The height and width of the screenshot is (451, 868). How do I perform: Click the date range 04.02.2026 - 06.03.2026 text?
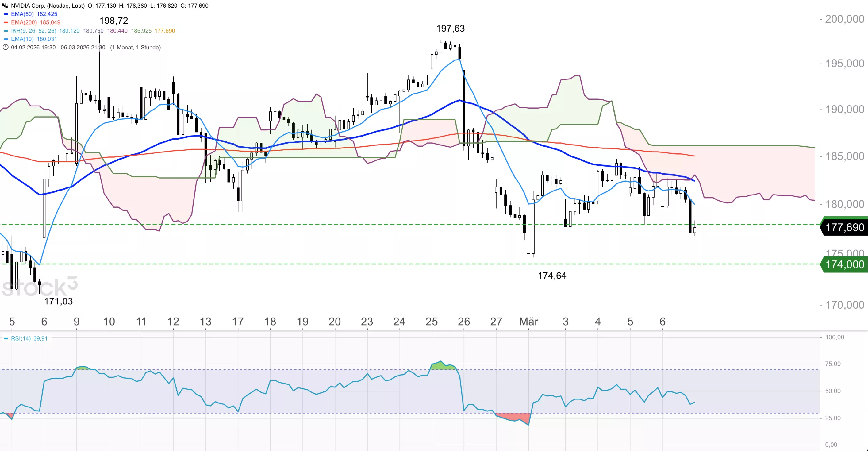coord(58,48)
